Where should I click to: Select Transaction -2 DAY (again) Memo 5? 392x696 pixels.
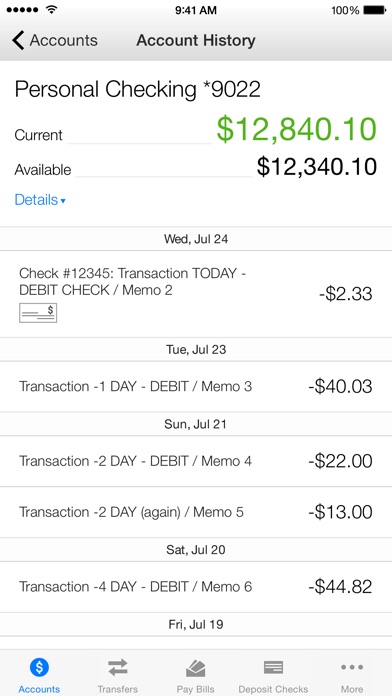pyautogui.click(x=196, y=512)
